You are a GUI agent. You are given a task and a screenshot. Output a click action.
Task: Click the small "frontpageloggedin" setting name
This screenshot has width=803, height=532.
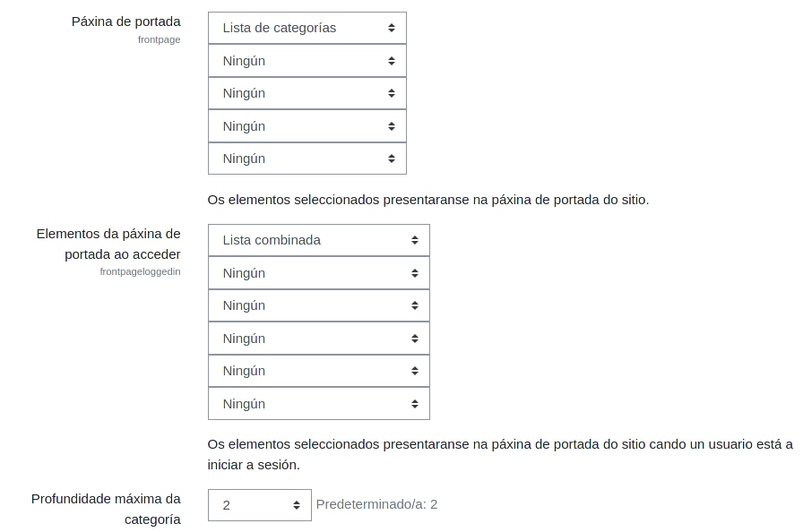pyautogui.click(x=140, y=271)
